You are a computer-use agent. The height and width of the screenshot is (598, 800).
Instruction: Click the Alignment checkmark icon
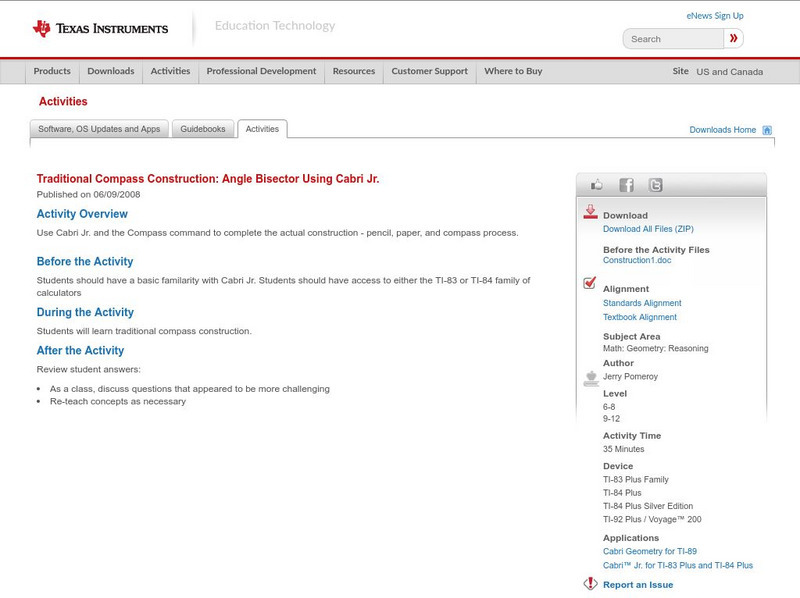[x=590, y=284]
